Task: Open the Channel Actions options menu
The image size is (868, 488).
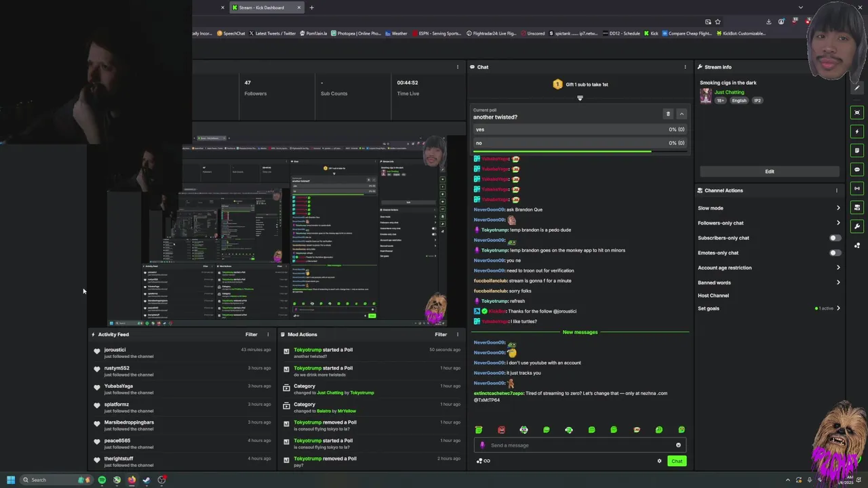Action: pos(837,190)
